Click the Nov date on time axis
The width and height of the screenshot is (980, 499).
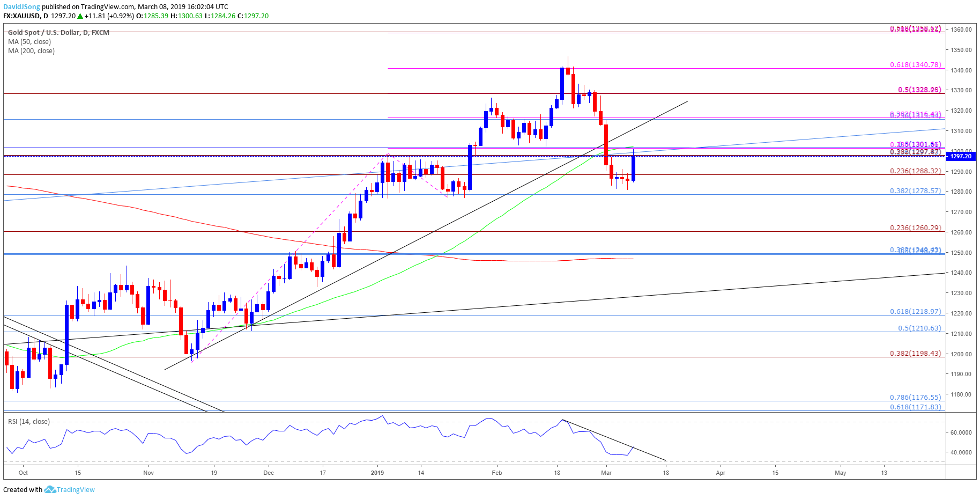149,473
